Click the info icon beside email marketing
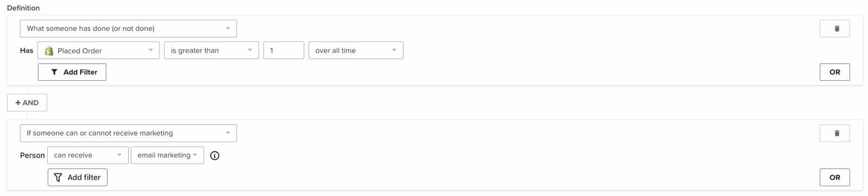The image size is (868, 196). (x=215, y=155)
